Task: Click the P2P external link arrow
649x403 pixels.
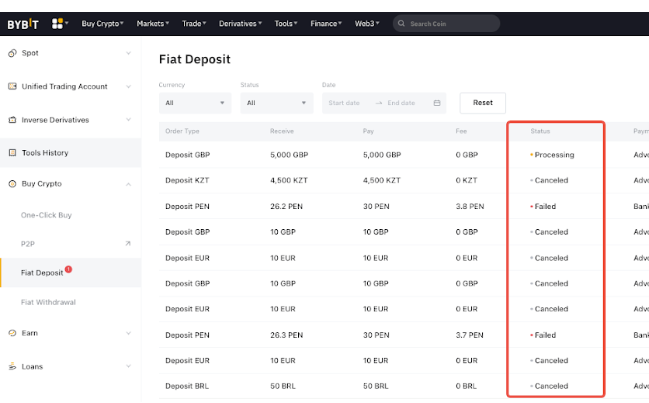Action: (x=128, y=243)
